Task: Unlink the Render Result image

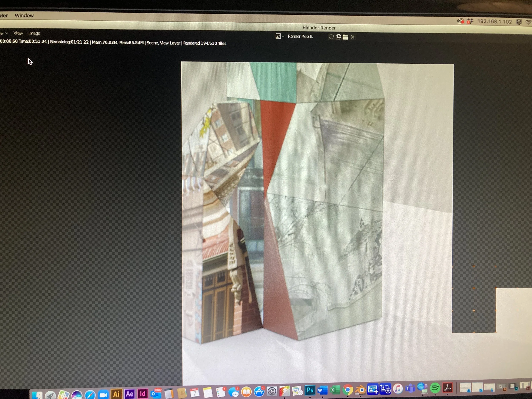Action: click(x=353, y=37)
